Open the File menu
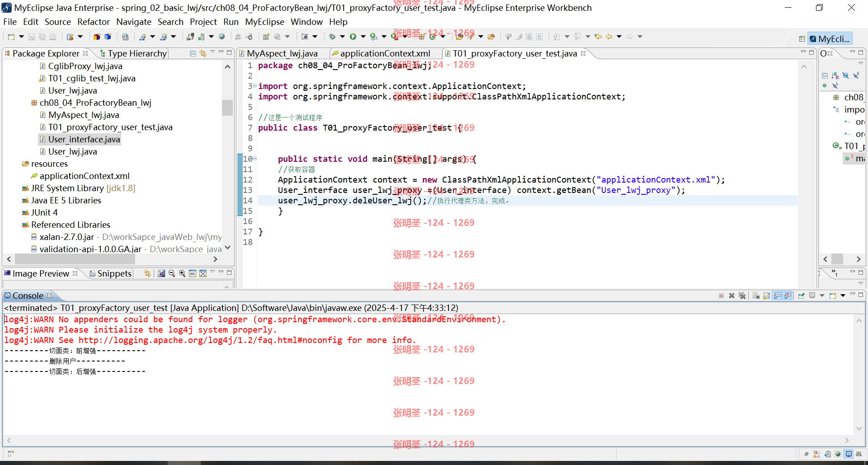 10,22
